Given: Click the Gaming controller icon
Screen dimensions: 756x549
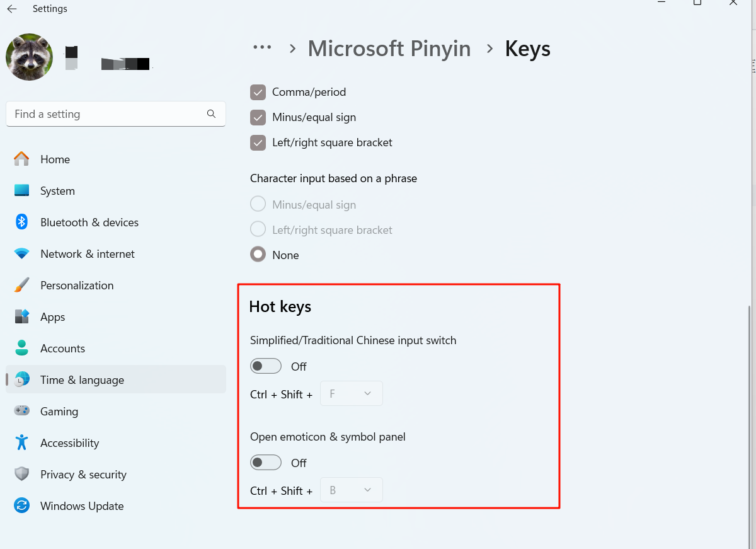Looking at the screenshot, I should [x=22, y=411].
